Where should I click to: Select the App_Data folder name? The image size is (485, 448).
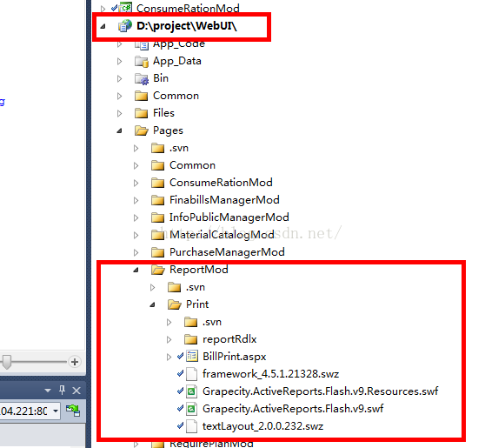point(177,61)
